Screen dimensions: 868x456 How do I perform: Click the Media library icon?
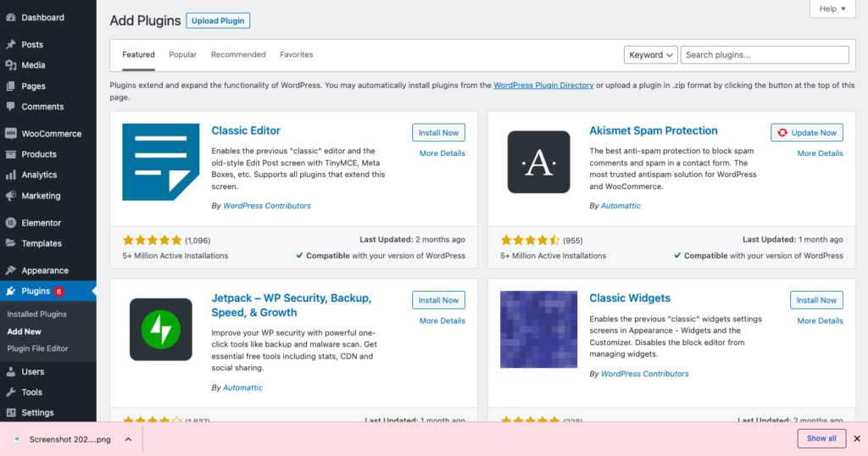(10, 64)
